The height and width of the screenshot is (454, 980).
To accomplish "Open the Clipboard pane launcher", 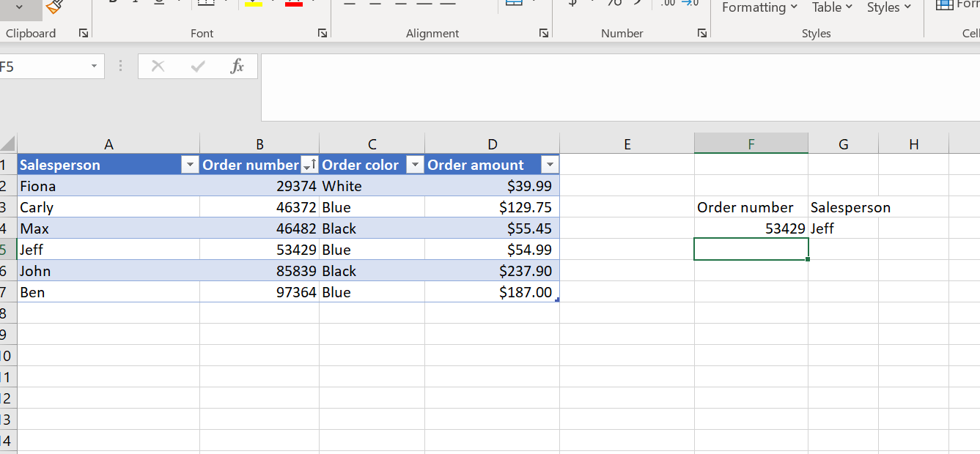I will (x=84, y=33).
